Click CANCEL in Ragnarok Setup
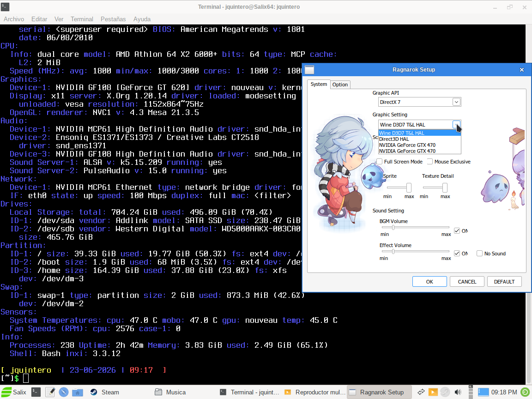 [x=467, y=282]
